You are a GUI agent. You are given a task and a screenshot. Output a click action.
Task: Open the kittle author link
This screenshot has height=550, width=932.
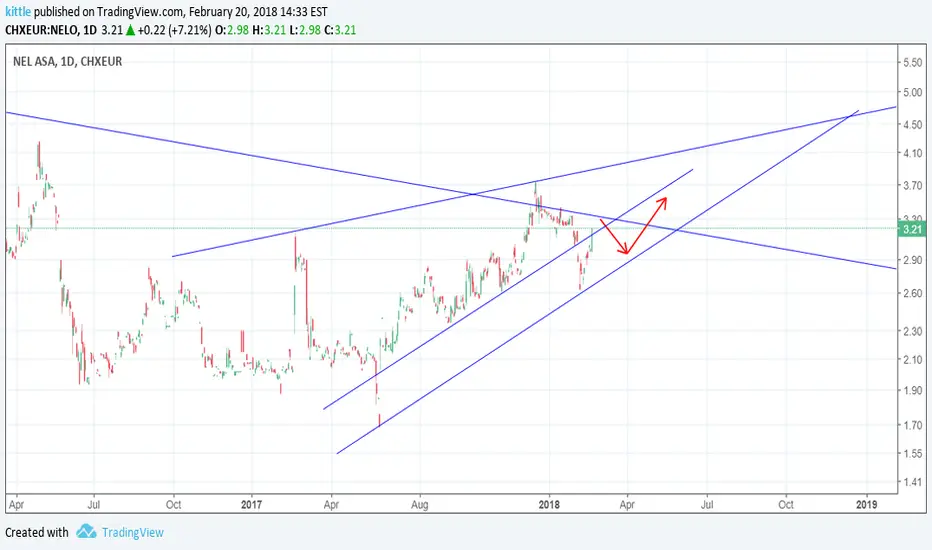[18, 11]
